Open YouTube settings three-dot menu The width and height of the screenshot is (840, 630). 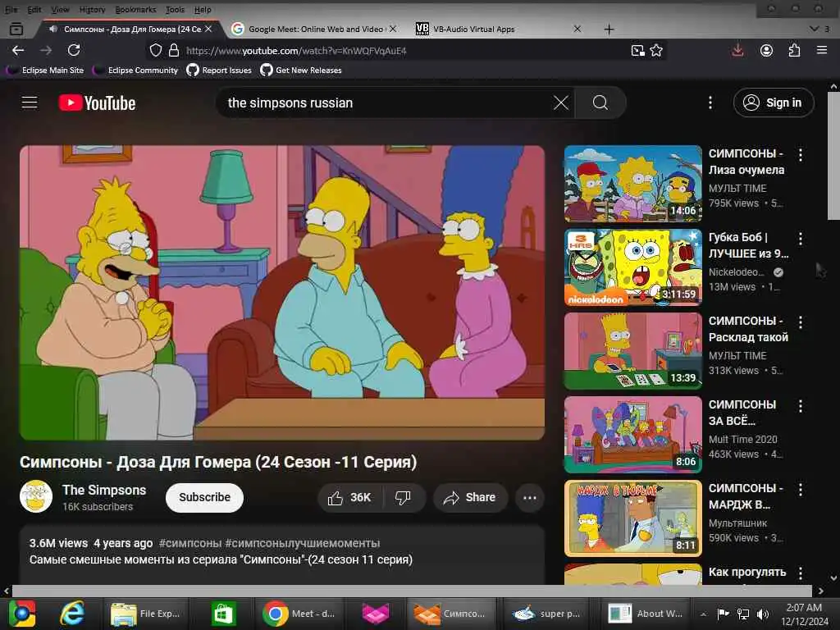(710, 103)
